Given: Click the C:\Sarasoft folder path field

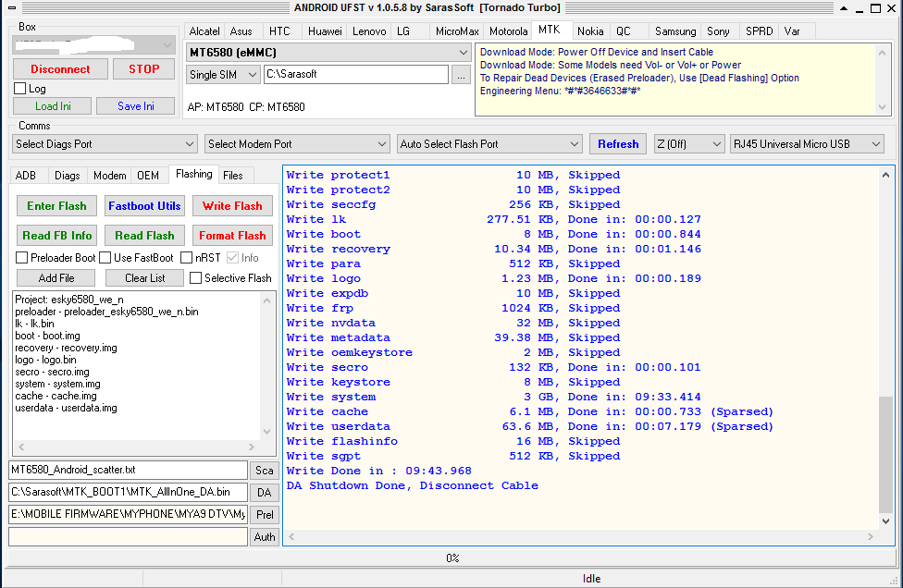Looking at the screenshot, I should [356, 74].
